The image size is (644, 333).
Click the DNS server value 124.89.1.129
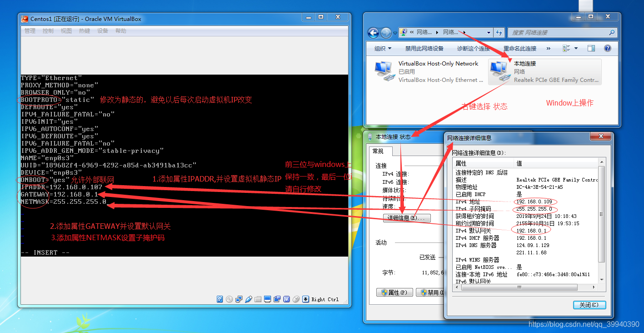[533, 245]
